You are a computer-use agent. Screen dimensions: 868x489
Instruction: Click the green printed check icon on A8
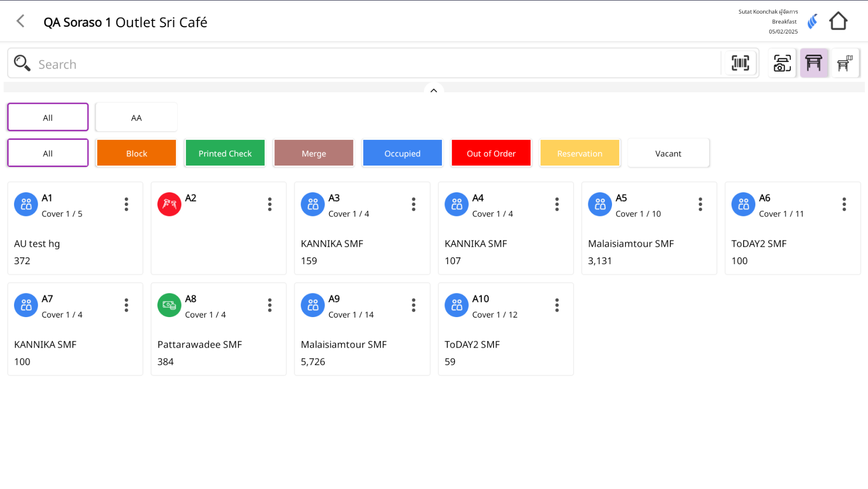[x=169, y=305]
